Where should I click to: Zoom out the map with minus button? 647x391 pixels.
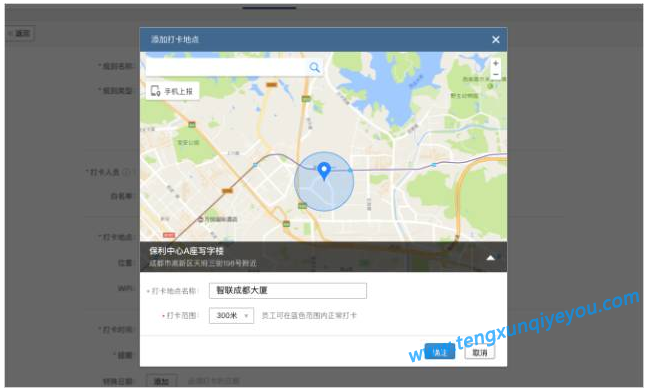pos(496,75)
